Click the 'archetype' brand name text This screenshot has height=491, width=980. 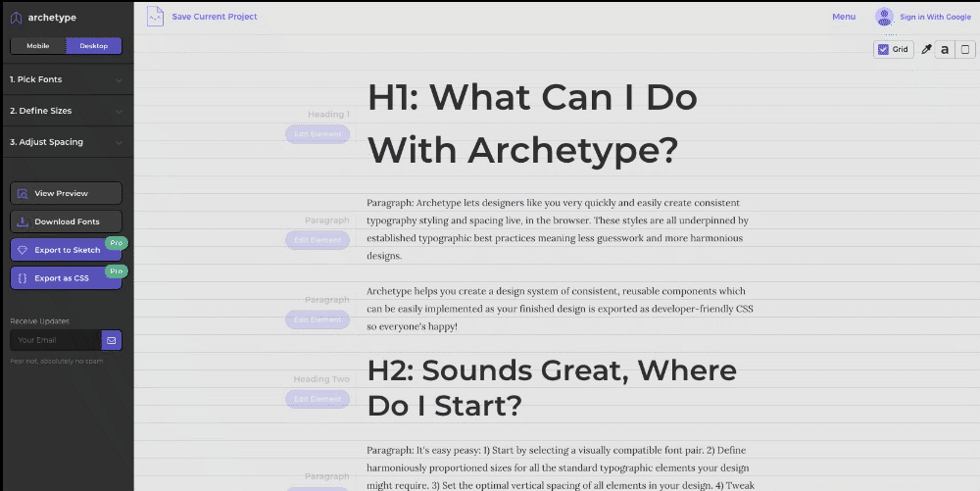pos(52,18)
